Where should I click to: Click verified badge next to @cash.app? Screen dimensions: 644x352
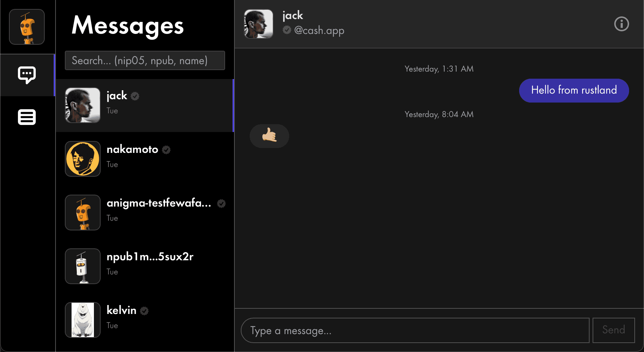[x=287, y=30]
